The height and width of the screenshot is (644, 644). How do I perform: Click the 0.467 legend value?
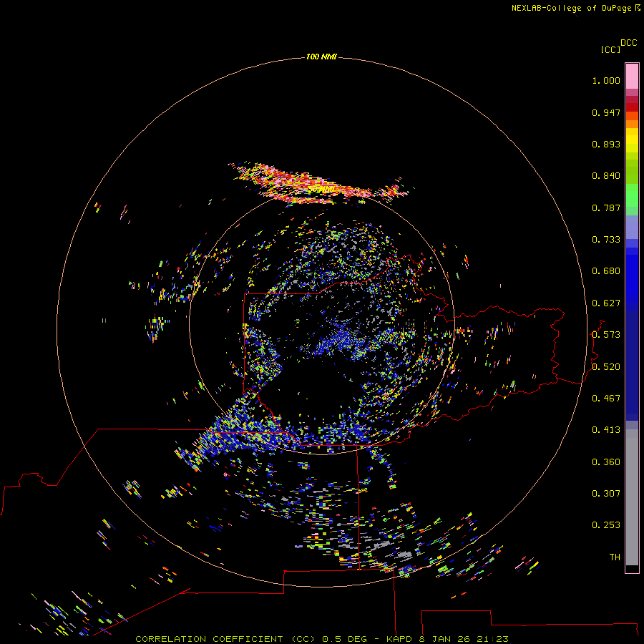(x=606, y=399)
